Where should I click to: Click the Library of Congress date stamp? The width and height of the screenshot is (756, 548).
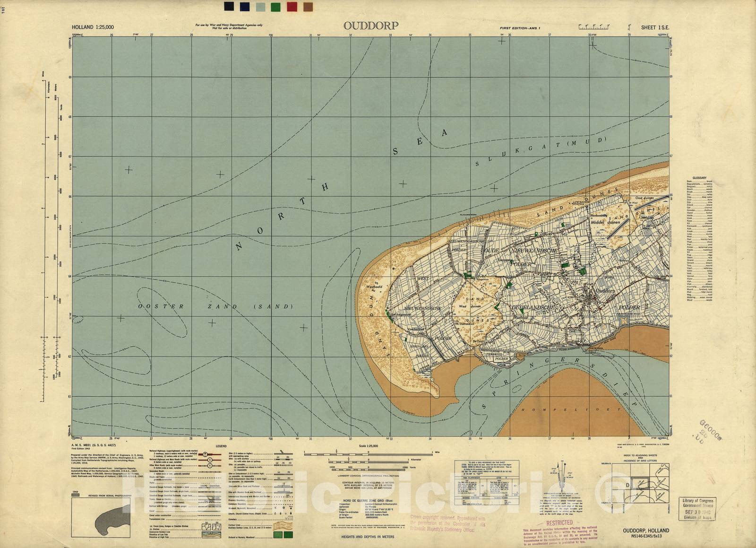[x=697, y=509]
